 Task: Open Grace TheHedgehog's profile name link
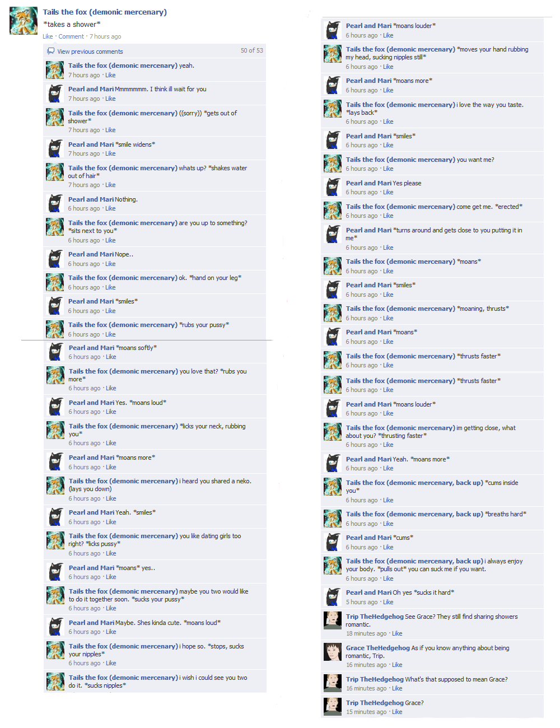pyautogui.click(x=377, y=648)
